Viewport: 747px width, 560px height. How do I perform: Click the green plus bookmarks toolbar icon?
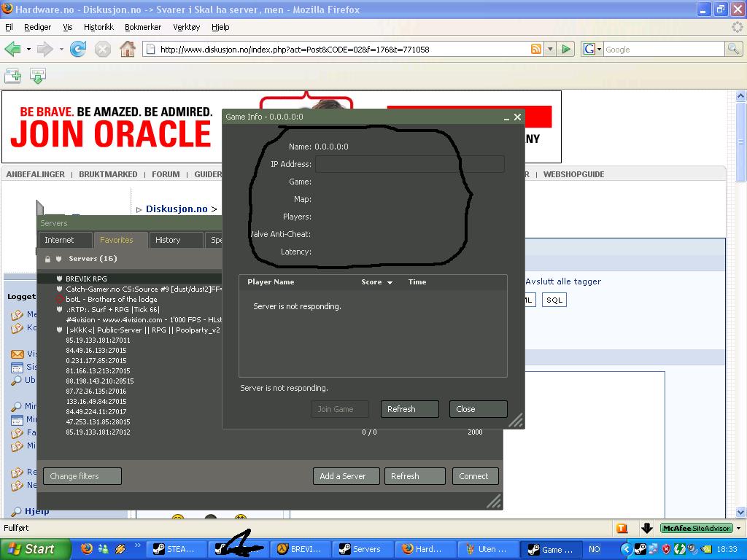13,76
